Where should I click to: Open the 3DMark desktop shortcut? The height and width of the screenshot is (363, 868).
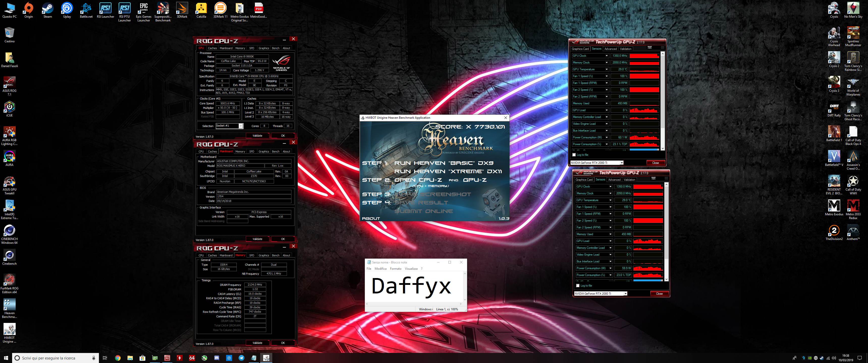click(182, 10)
